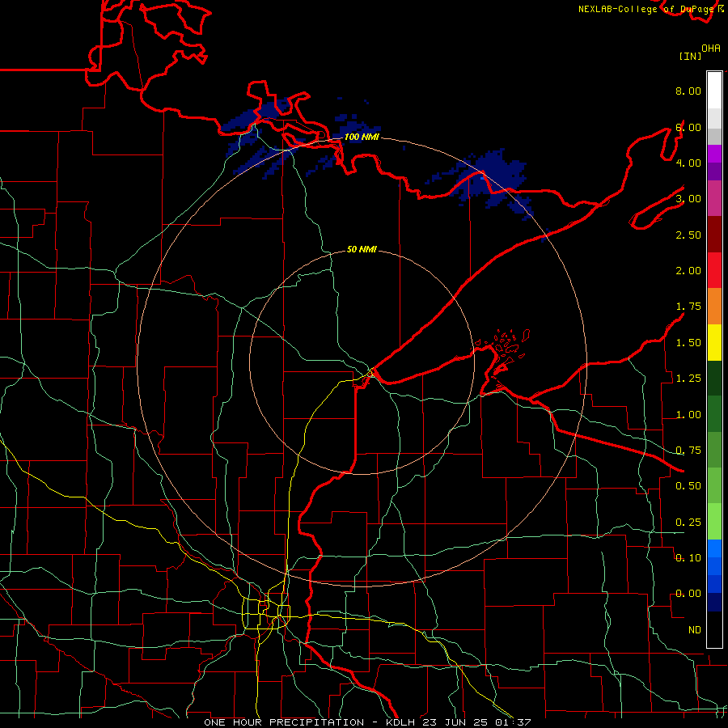Viewport: 728px width, 728px height.
Task: Click the 6.00 legend value
Action: click(x=688, y=127)
